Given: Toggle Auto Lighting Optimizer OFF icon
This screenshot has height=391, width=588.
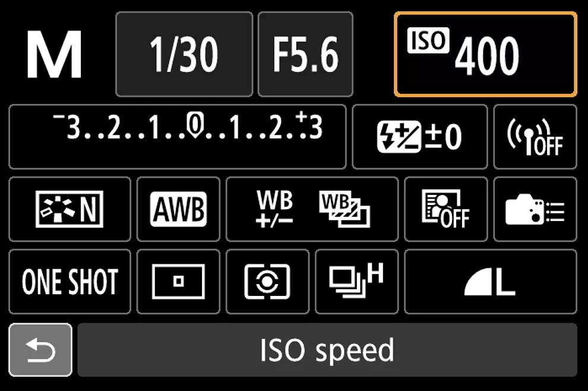Looking at the screenshot, I should point(446,209).
